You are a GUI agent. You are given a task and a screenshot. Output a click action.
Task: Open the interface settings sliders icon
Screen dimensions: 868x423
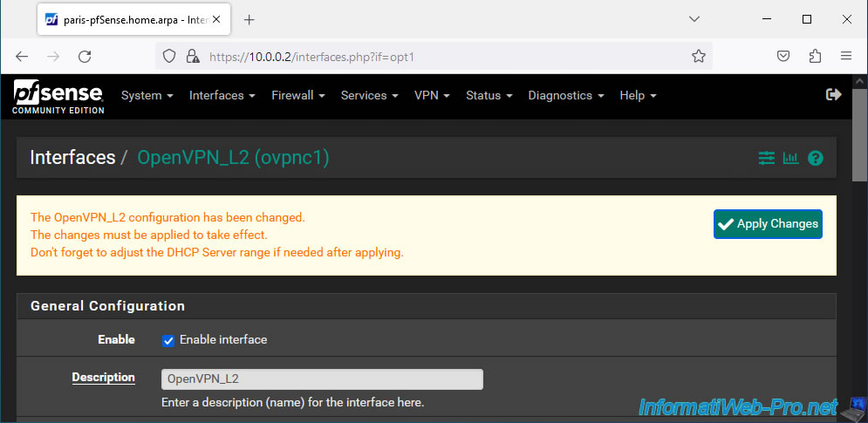click(767, 159)
